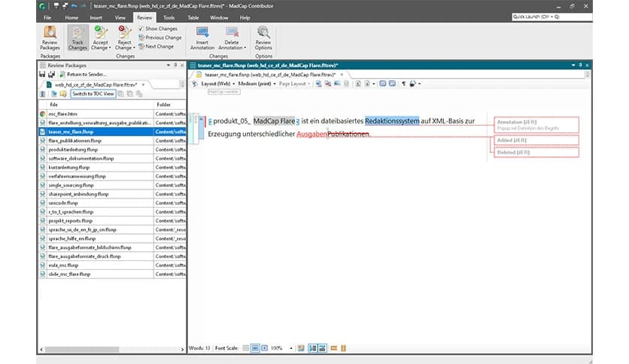This screenshot has width=629, height=364.
Task: Go to Next Change
Action: [156, 47]
